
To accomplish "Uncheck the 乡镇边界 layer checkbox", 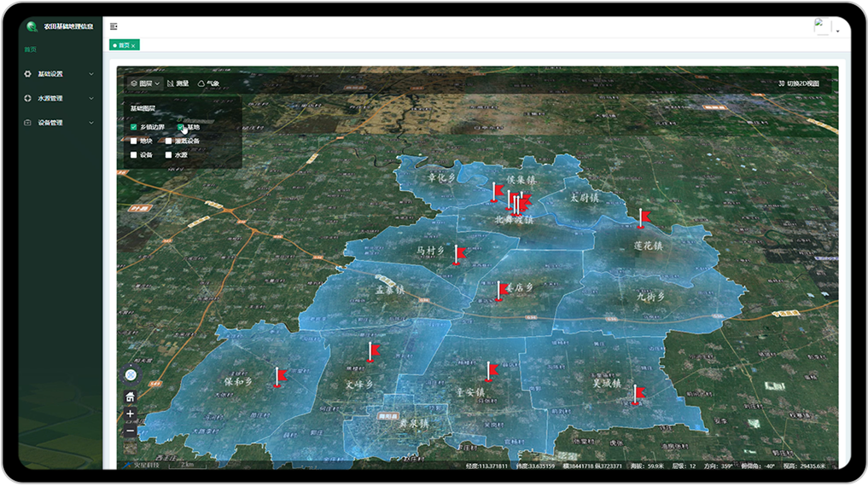I will pyautogui.click(x=134, y=127).
